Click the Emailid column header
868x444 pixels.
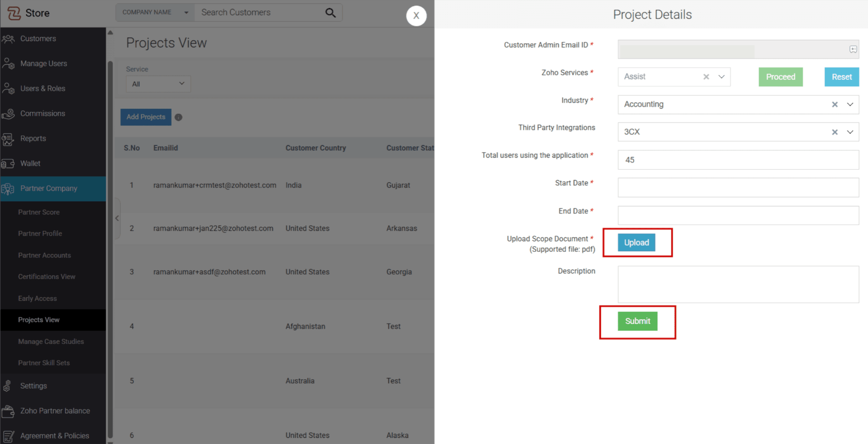pyautogui.click(x=165, y=148)
